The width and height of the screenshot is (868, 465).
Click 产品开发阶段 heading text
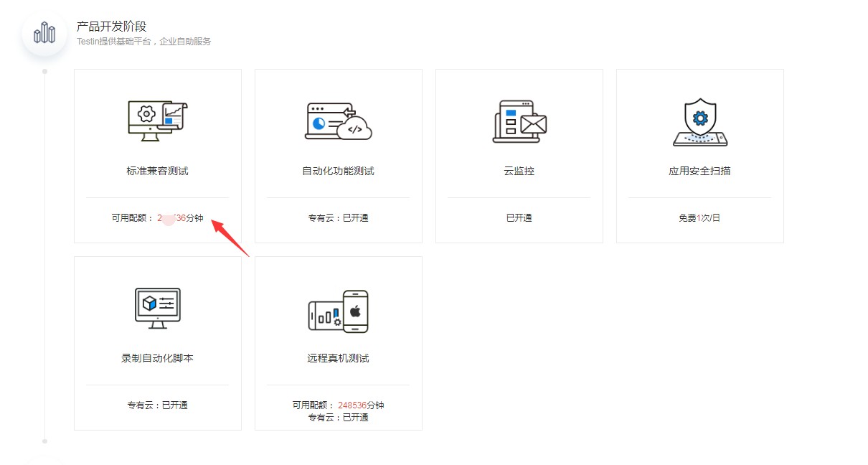tap(112, 27)
